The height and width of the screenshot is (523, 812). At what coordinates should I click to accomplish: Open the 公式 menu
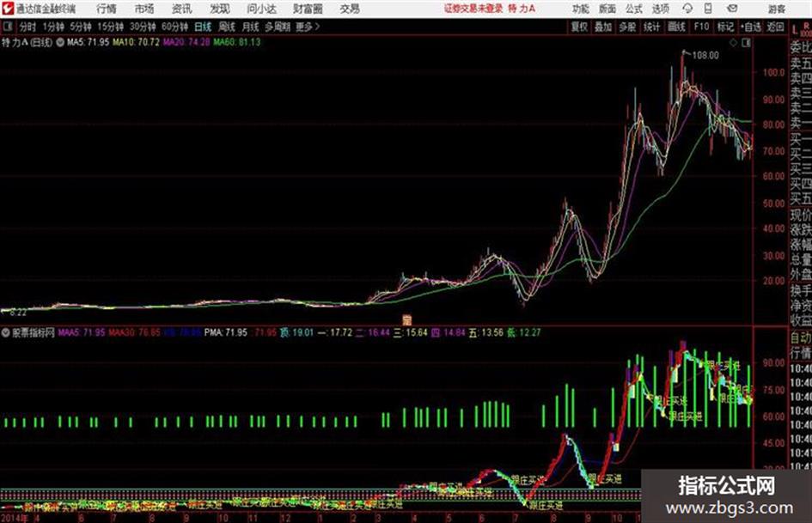(x=634, y=9)
